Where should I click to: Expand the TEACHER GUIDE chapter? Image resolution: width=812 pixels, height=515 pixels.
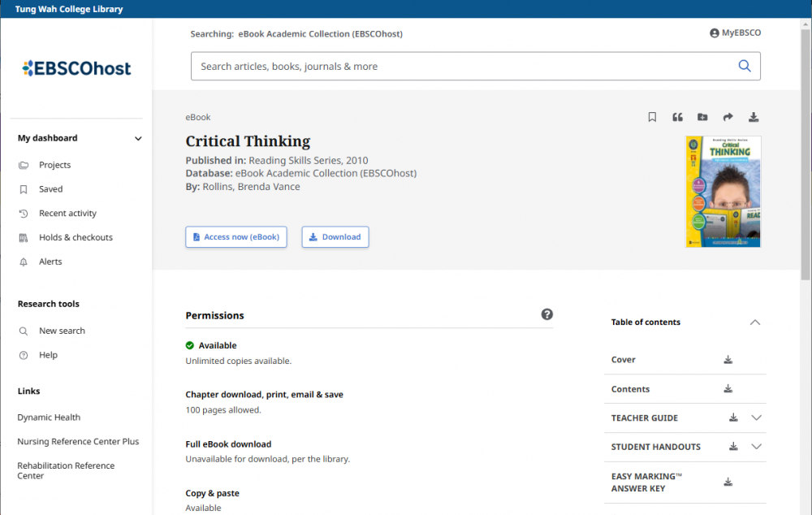coord(756,418)
